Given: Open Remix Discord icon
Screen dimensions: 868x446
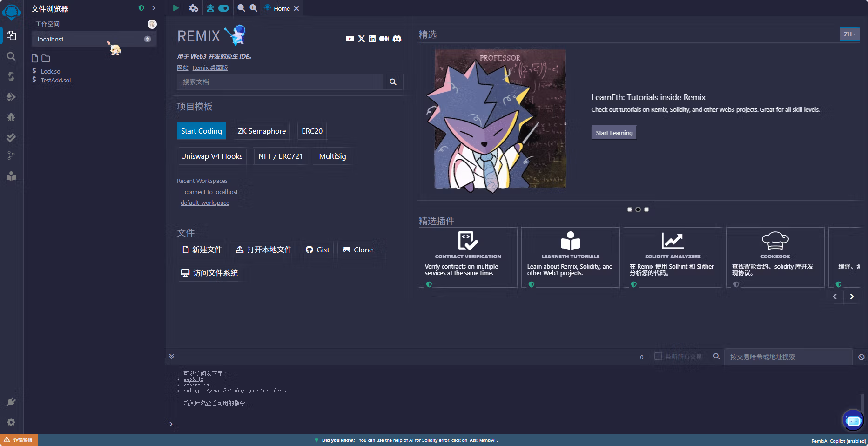Looking at the screenshot, I should (x=397, y=39).
